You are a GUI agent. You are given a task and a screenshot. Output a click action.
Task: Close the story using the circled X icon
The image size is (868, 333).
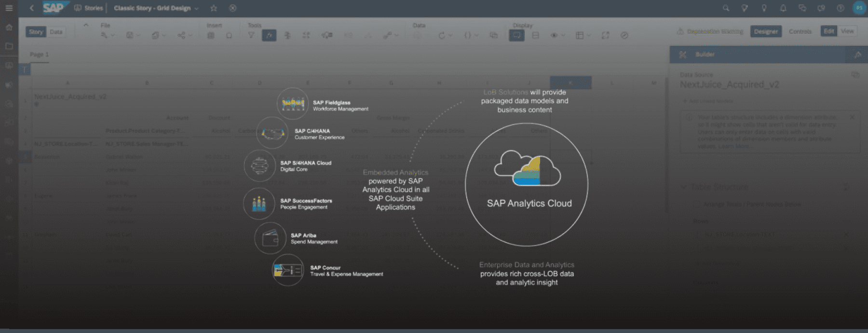pos(232,8)
